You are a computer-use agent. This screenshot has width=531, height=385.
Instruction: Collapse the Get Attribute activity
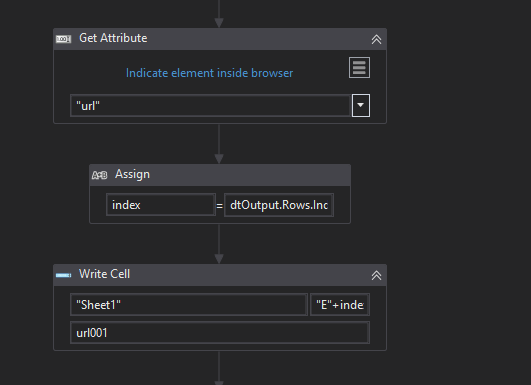pyautogui.click(x=376, y=39)
